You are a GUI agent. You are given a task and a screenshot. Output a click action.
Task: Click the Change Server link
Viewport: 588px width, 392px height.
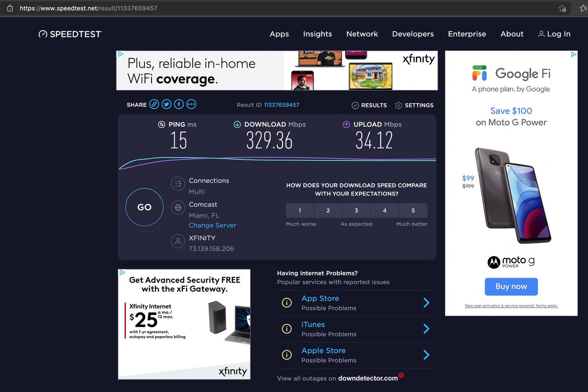(x=212, y=225)
